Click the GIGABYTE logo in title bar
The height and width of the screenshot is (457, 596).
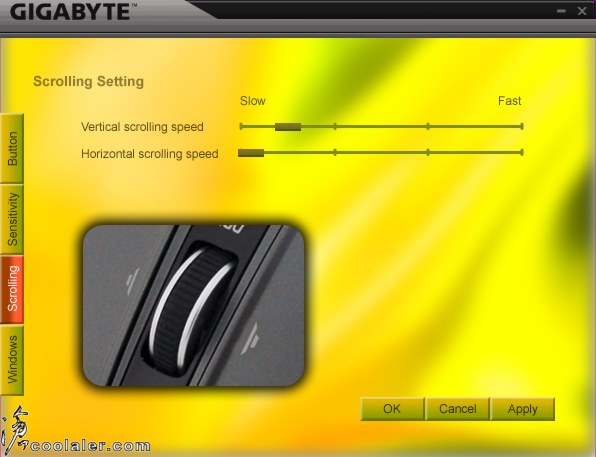(x=71, y=12)
